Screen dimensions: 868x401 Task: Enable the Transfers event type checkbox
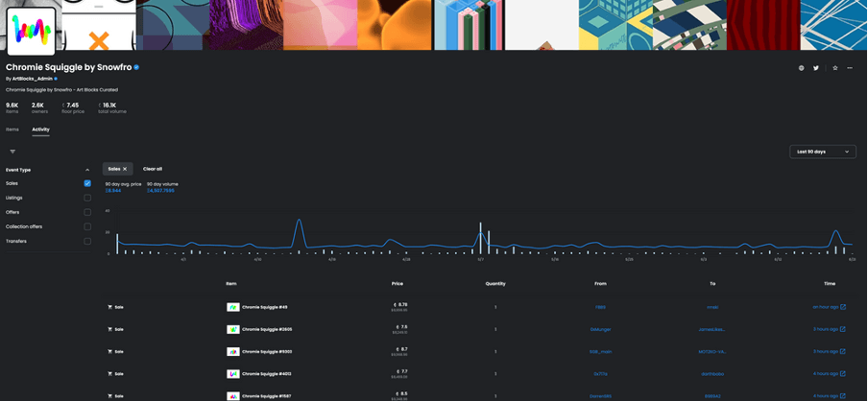pyautogui.click(x=87, y=241)
